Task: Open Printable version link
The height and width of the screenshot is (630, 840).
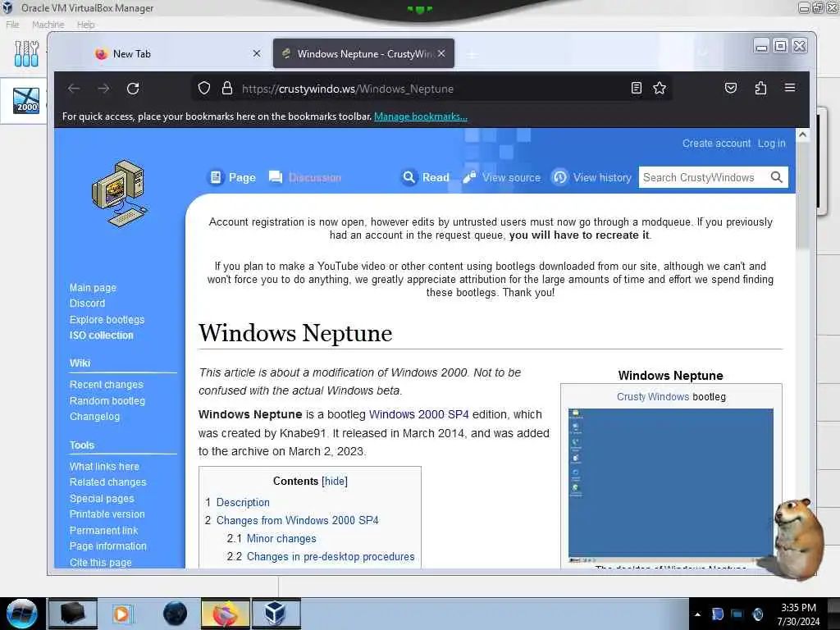Action: 107,514
